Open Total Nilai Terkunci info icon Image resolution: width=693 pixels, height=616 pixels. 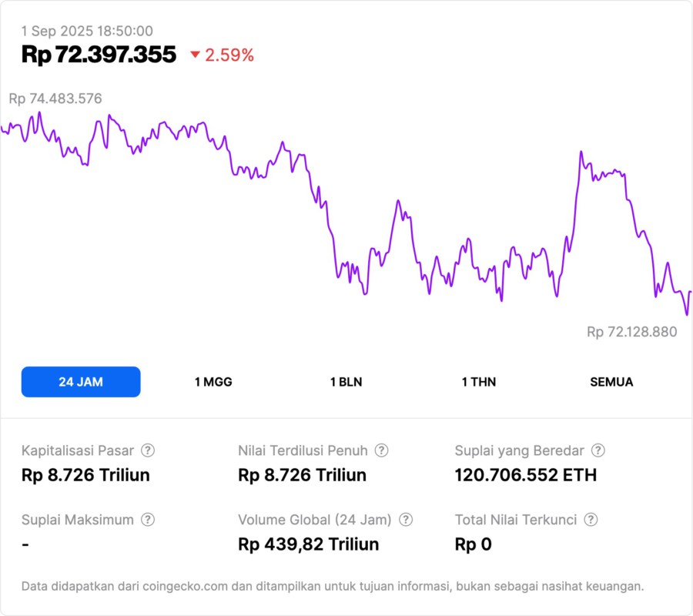591,520
